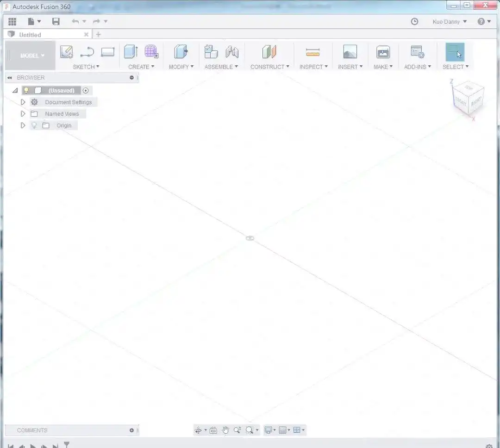
Task: Click the Press Pull icon
Action: pos(181,52)
